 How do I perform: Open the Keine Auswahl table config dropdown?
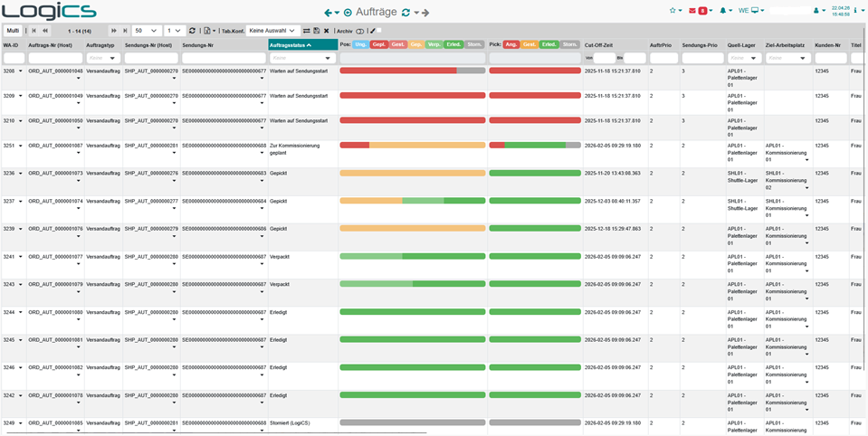273,31
